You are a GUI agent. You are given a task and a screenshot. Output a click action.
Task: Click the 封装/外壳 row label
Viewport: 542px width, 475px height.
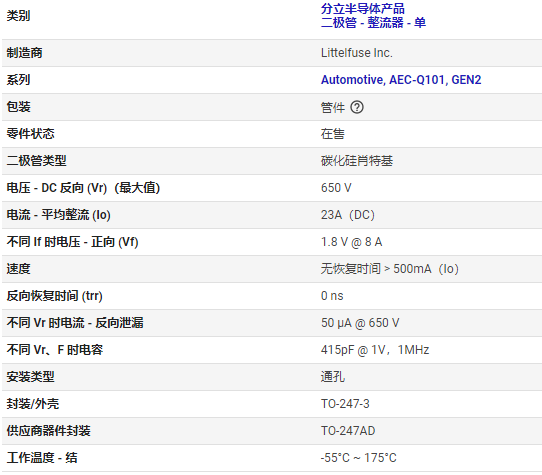point(33,403)
